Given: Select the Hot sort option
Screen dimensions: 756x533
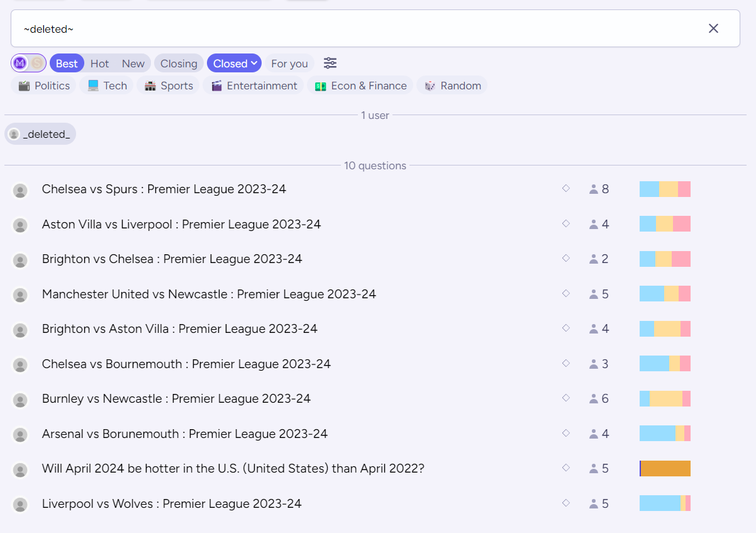Looking at the screenshot, I should pyautogui.click(x=99, y=64).
